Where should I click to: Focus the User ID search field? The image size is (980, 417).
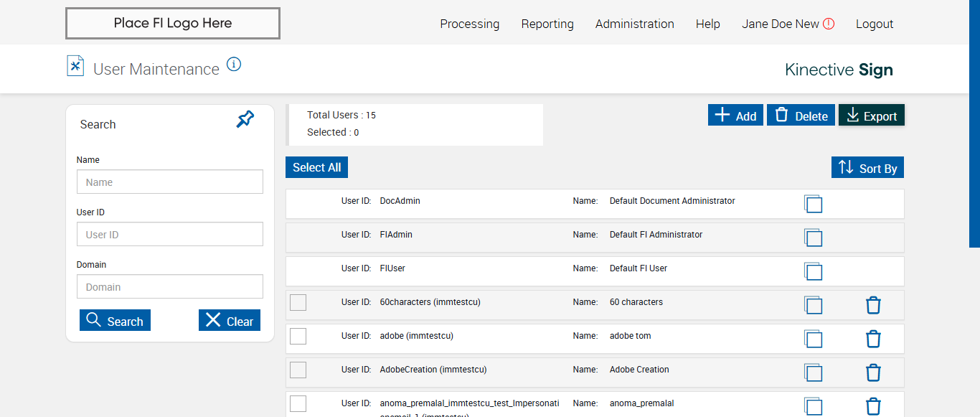(x=170, y=235)
